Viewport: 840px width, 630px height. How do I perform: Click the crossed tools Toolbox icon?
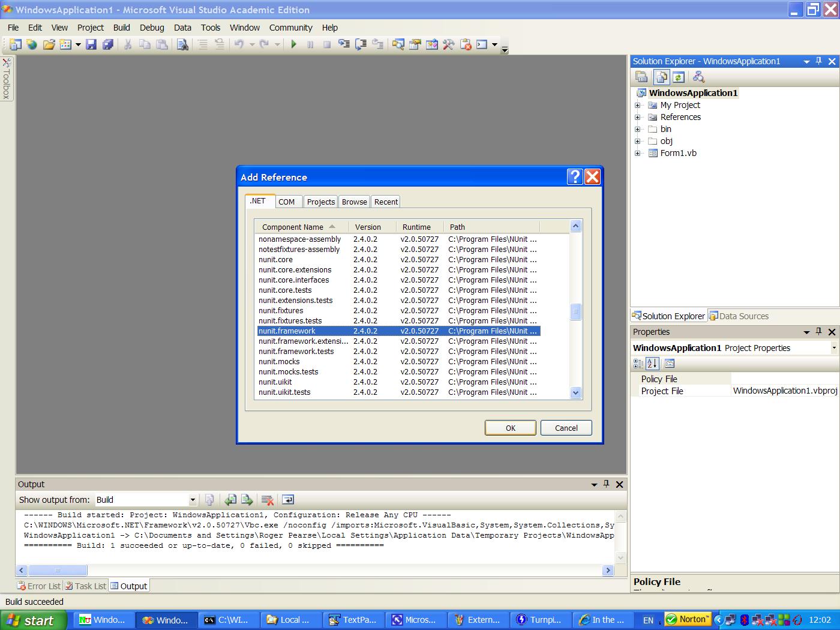pyautogui.click(x=449, y=44)
